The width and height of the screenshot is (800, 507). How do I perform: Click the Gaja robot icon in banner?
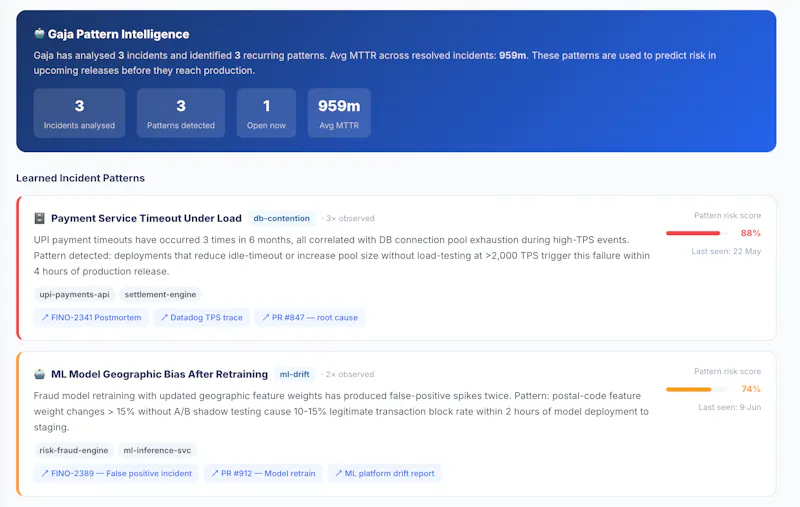[x=39, y=34]
